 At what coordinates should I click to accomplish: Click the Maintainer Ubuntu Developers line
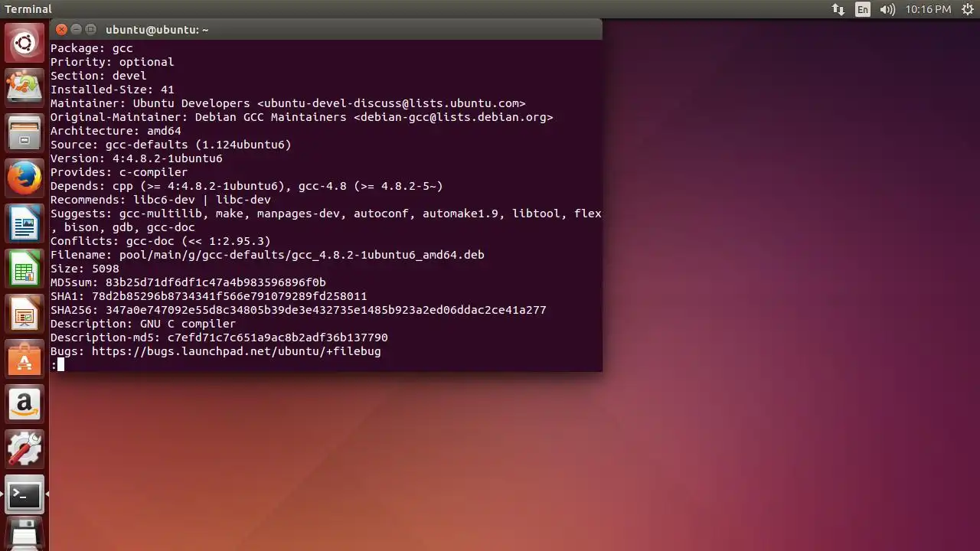click(x=288, y=103)
